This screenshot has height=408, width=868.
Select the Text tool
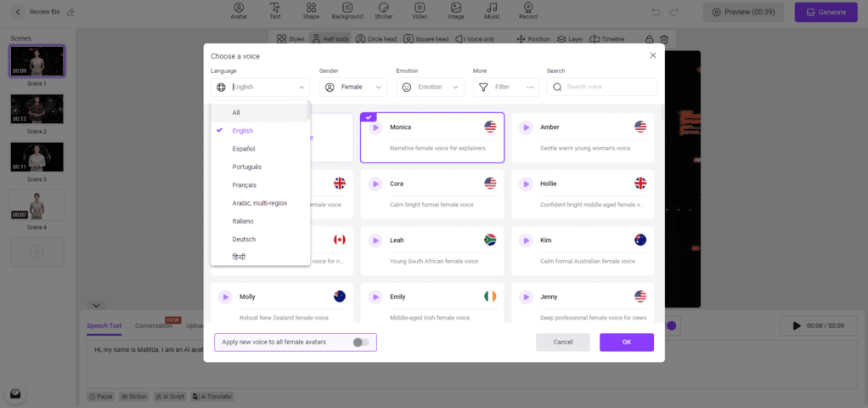[275, 10]
